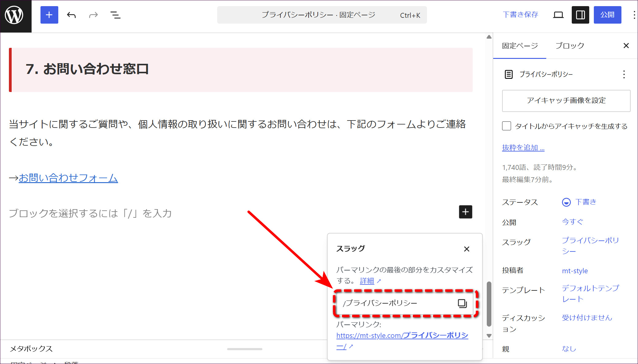Screen dimensions: 638x364
Task: Close the スラッグ popover
Action: point(467,249)
